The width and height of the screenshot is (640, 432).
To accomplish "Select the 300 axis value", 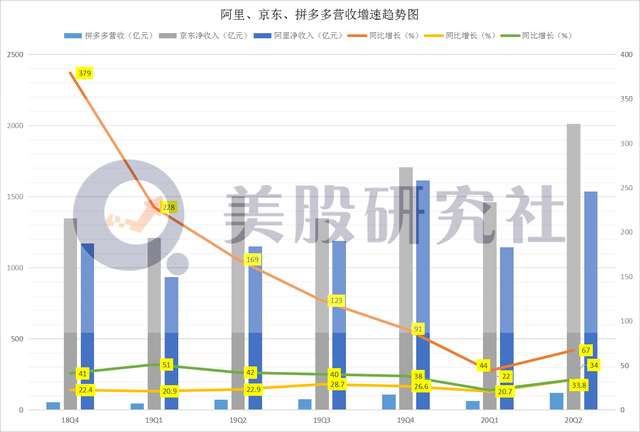I will point(626,143).
